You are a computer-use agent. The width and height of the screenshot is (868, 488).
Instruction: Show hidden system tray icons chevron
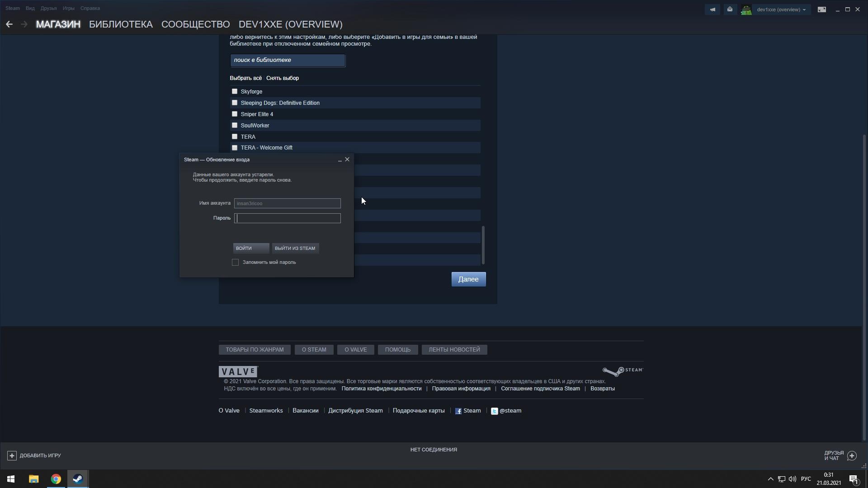click(770, 479)
